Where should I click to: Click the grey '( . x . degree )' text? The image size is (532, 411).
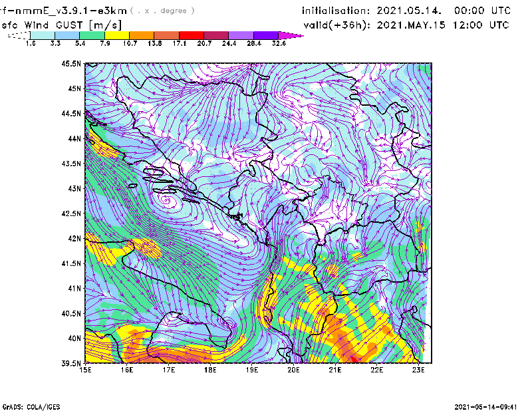[x=162, y=11]
